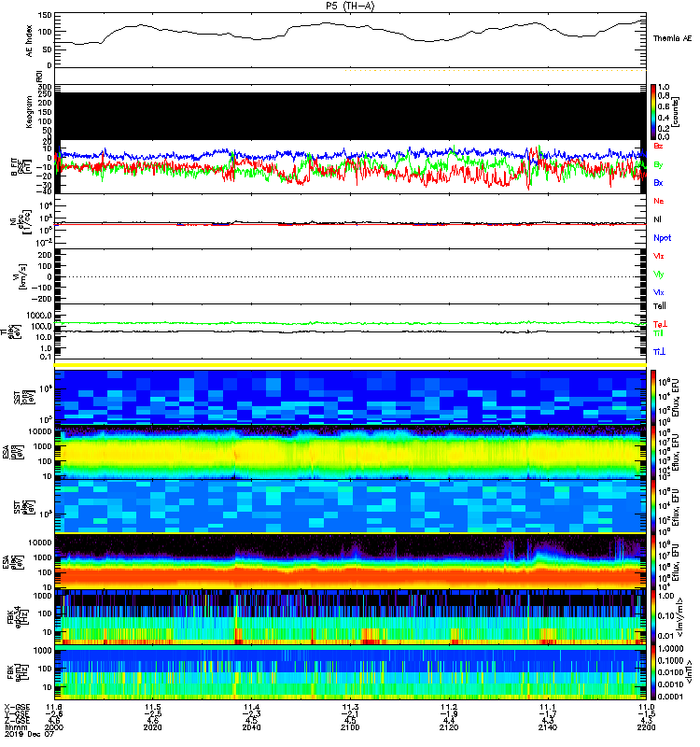Select the blue Vix legend label

pyautogui.click(x=659, y=292)
